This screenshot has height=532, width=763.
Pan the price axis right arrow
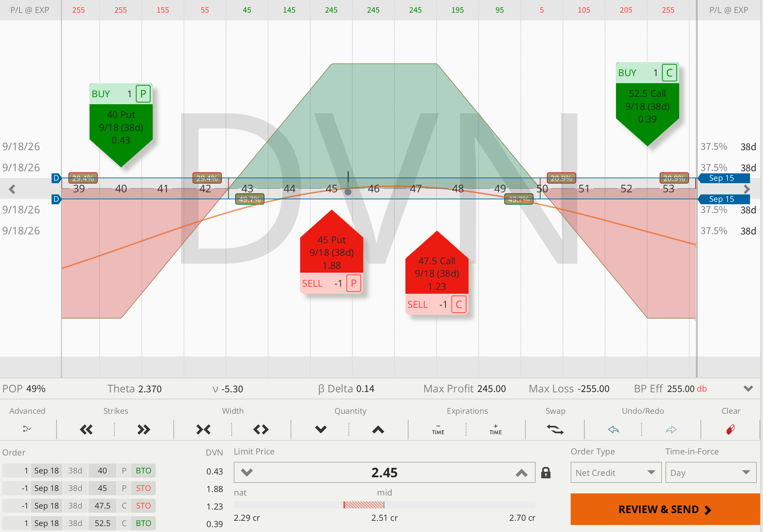[x=747, y=189]
